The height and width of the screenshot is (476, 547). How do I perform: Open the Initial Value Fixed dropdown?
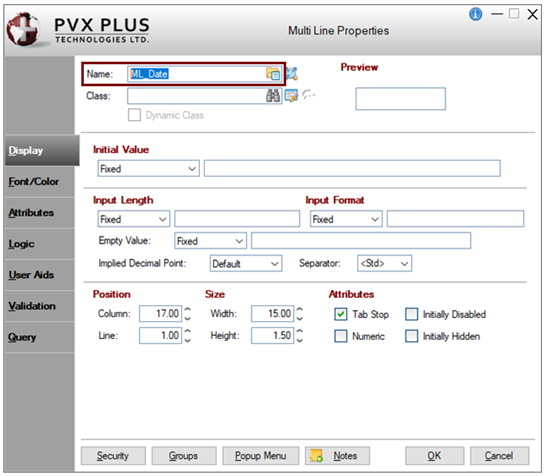(148, 169)
